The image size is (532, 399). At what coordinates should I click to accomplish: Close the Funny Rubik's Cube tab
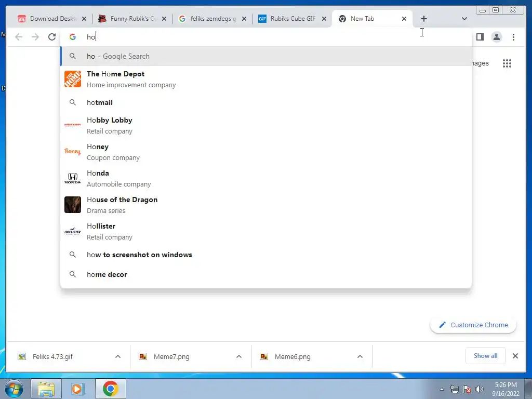[164, 19]
